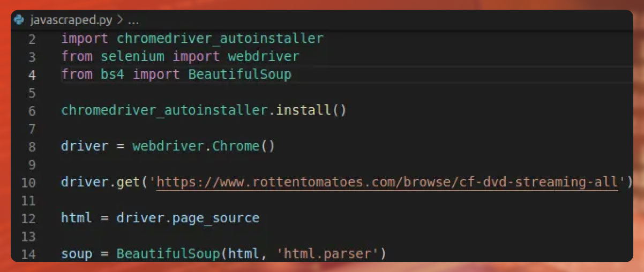Click line number 6 in gutter

click(x=32, y=111)
